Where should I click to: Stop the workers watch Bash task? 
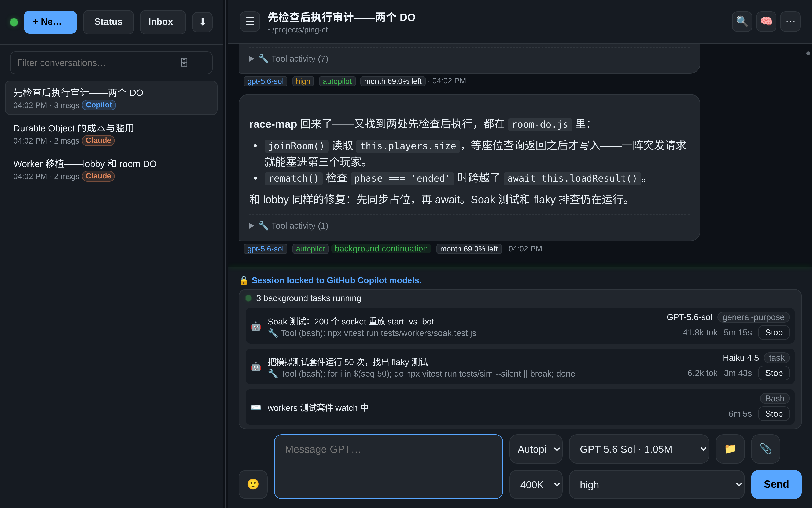[774, 414]
